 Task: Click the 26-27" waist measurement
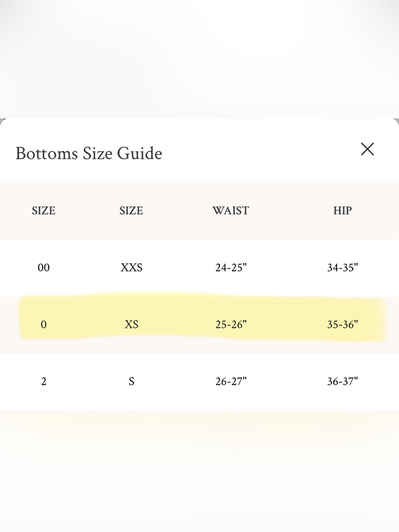(231, 382)
